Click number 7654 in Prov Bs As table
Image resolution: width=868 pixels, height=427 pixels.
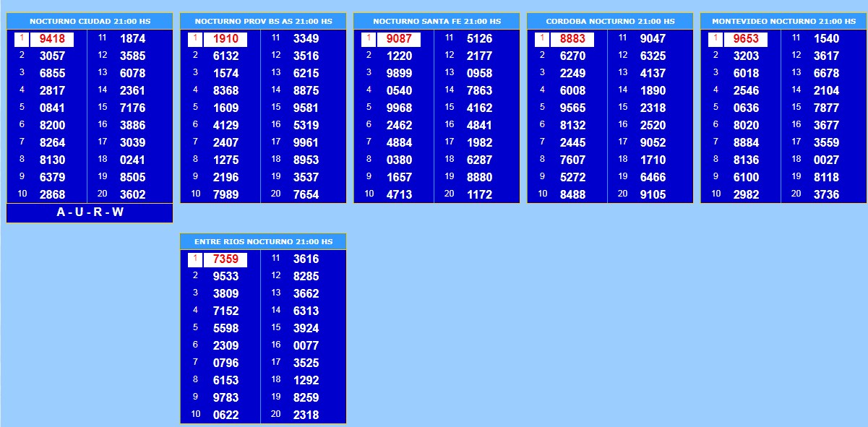tap(306, 194)
